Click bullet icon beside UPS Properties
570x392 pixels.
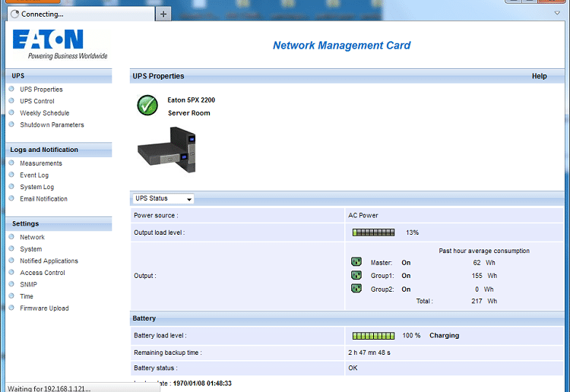pos(11,89)
